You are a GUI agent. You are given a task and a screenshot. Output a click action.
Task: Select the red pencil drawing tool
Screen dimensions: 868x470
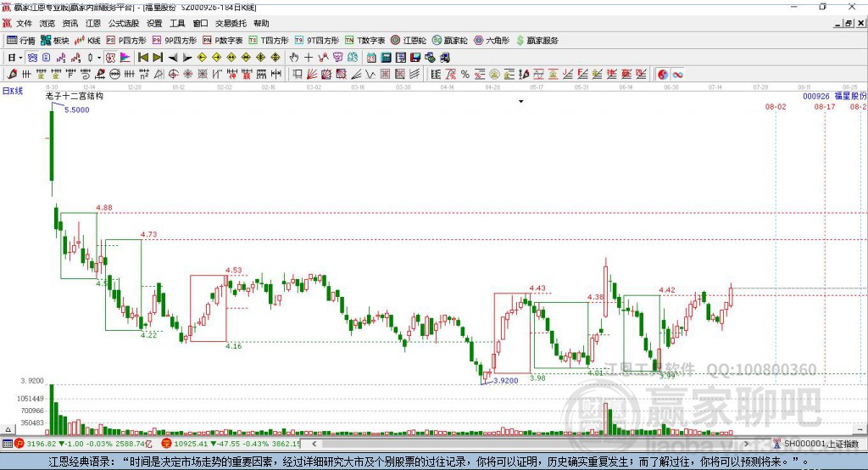(x=12, y=75)
